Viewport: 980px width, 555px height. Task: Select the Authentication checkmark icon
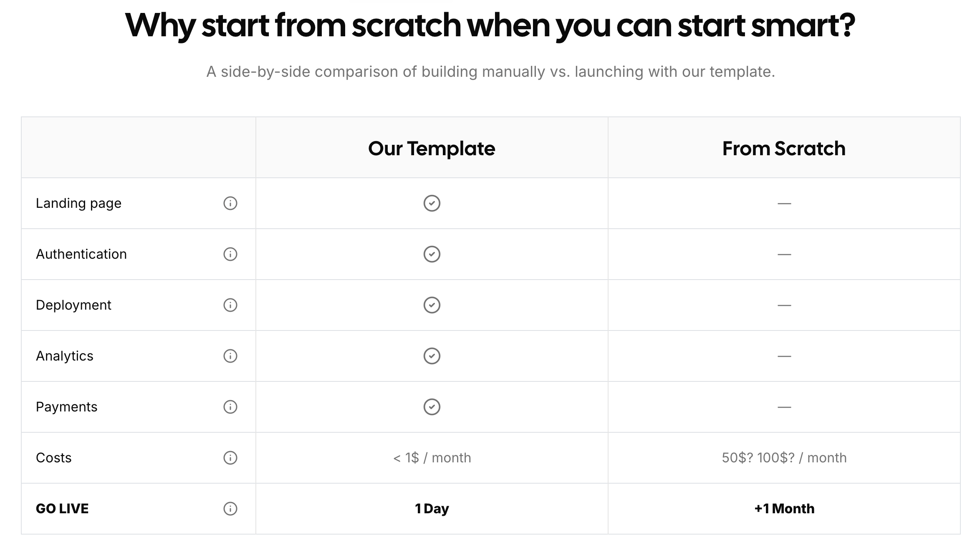432,254
